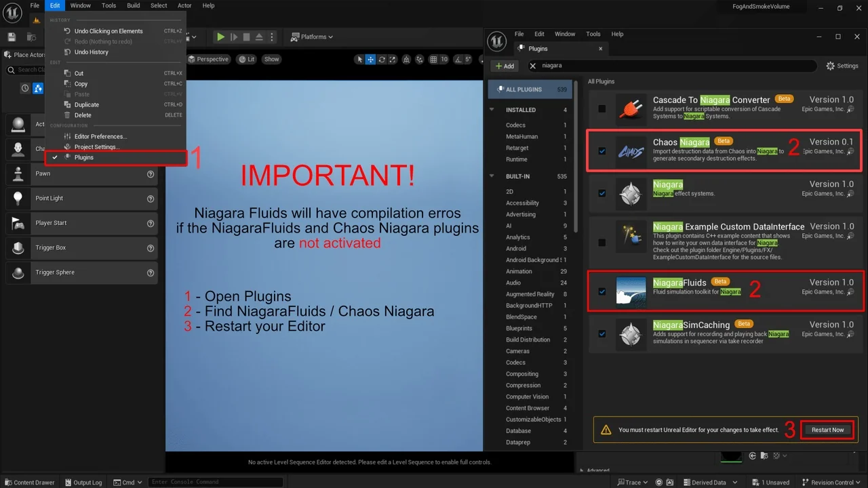Select the Scale tool in viewport toolbar
Viewport: 868px width, 488px height.
[x=393, y=60]
